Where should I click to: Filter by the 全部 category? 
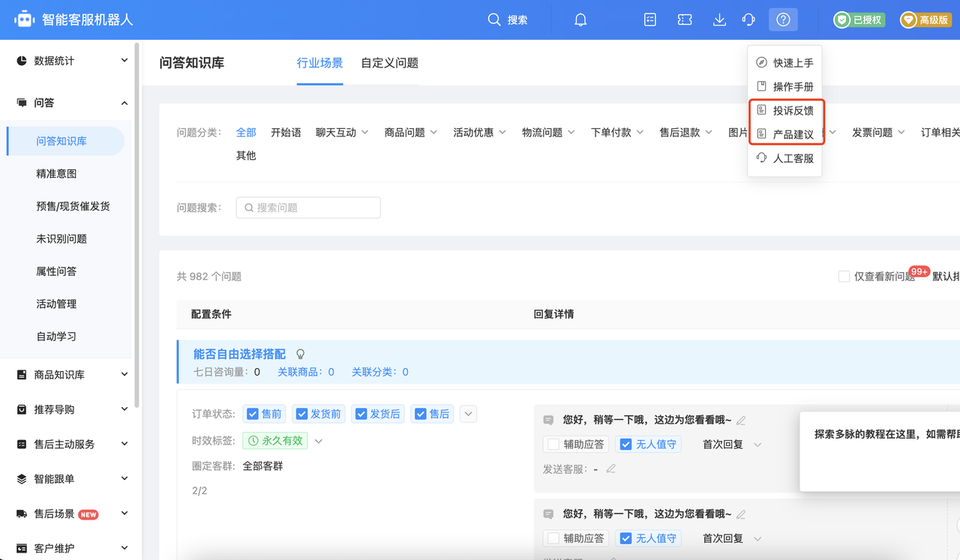(x=246, y=133)
